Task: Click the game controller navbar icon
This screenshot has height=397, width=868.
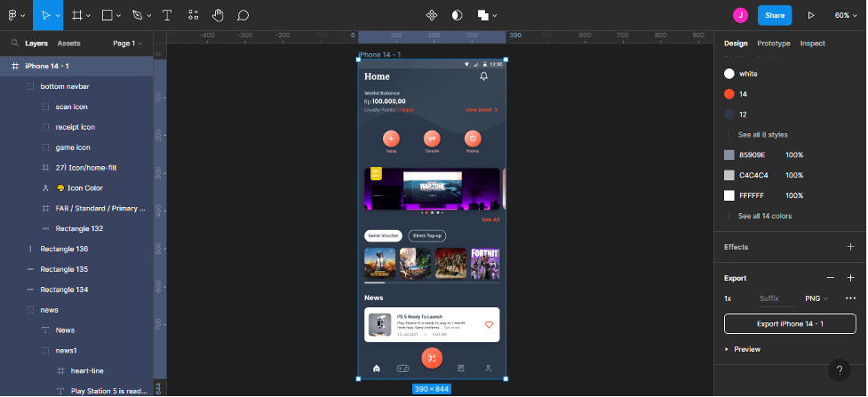Action: [x=402, y=369]
